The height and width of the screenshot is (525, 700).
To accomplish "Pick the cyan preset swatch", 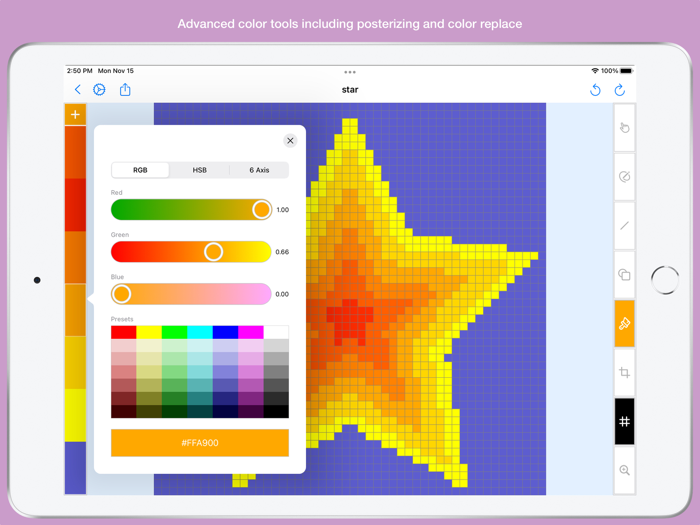I will coord(200,333).
